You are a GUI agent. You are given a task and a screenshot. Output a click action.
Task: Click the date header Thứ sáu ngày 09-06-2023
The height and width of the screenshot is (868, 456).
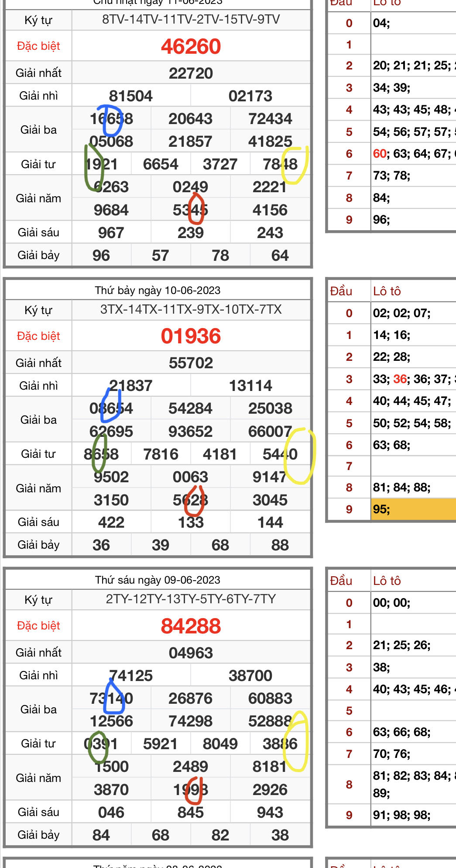coord(158,580)
